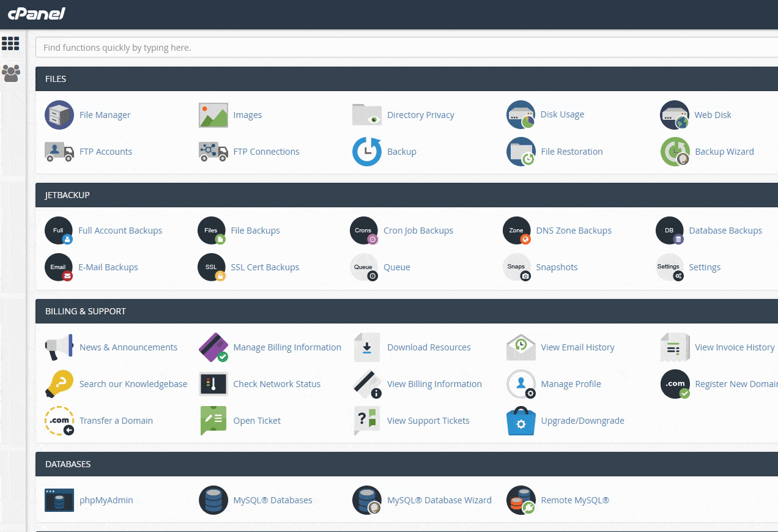Image resolution: width=778 pixels, height=532 pixels.
Task: Click the JetBackup Queue icon
Action: tap(364, 267)
